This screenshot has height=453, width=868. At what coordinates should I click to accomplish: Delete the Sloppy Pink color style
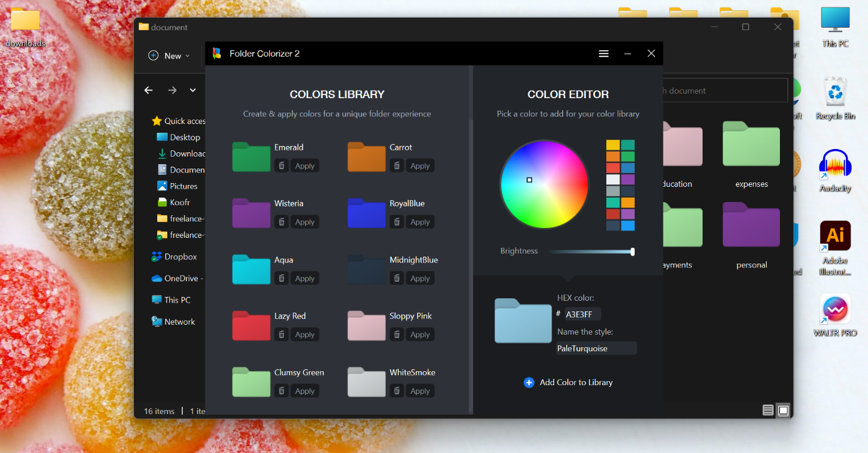click(397, 334)
